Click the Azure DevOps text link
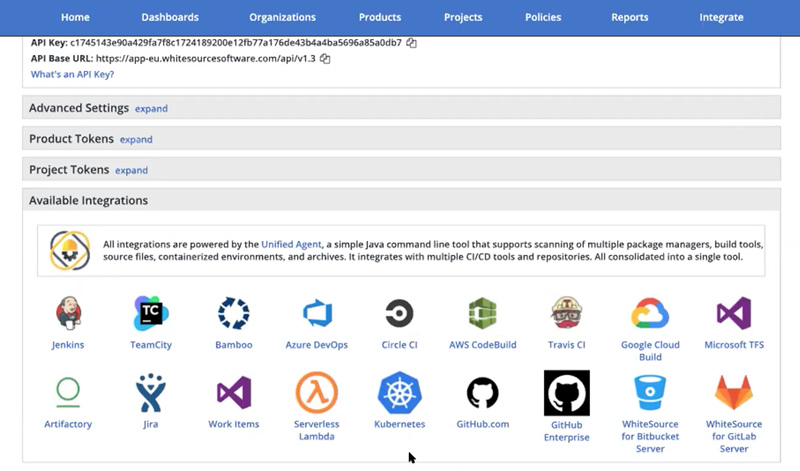This screenshot has width=800, height=471. click(316, 345)
